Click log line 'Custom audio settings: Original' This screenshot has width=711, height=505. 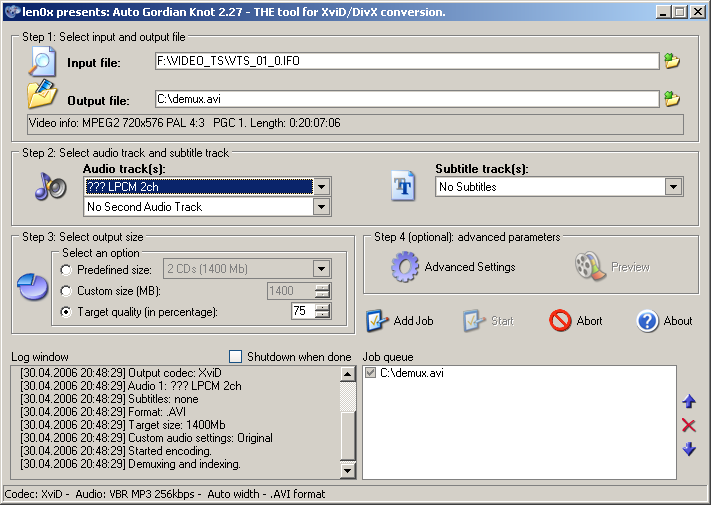point(146,438)
